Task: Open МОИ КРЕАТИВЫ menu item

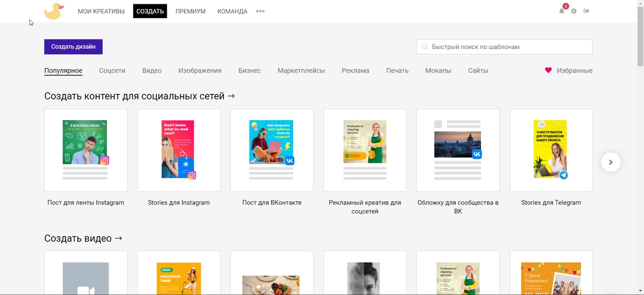Action: [101, 11]
